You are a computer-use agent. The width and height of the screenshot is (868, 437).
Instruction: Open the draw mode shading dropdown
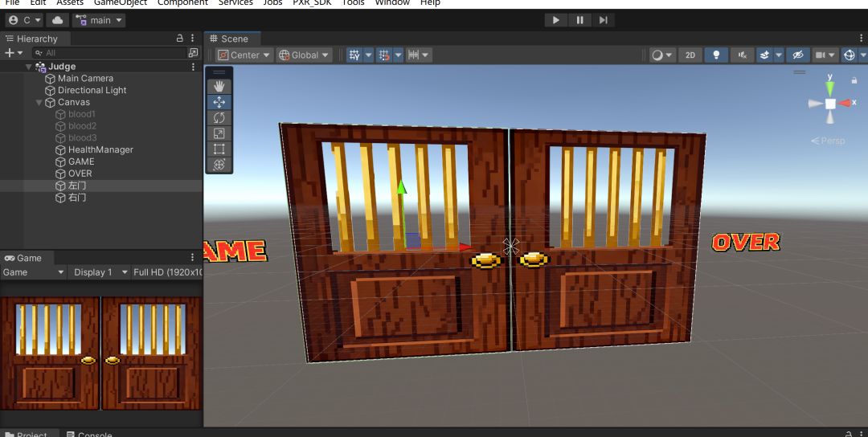pos(662,55)
